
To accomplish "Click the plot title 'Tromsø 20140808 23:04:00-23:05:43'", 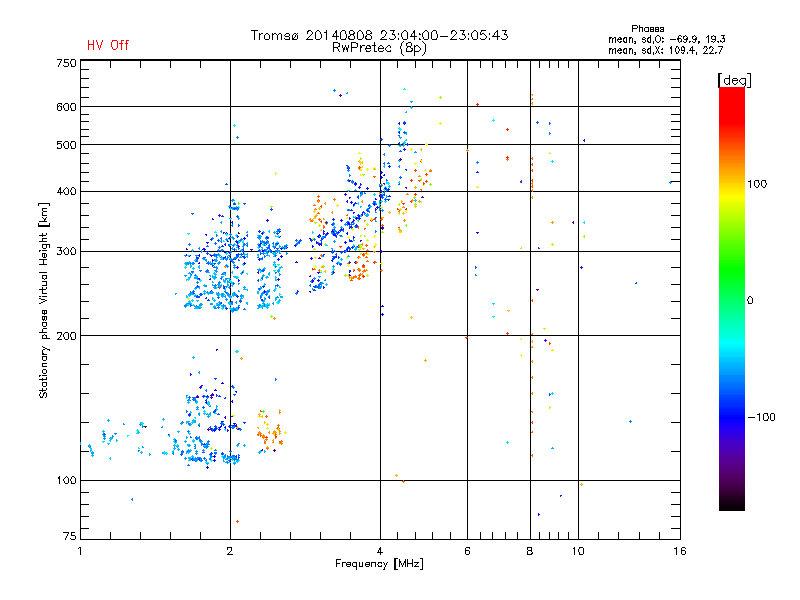I will coord(379,35).
